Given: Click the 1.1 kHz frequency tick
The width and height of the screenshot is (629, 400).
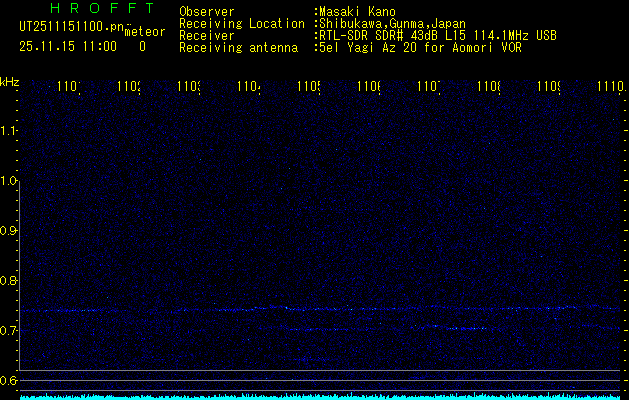Looking at the screenshot, I should coord(9,131).
